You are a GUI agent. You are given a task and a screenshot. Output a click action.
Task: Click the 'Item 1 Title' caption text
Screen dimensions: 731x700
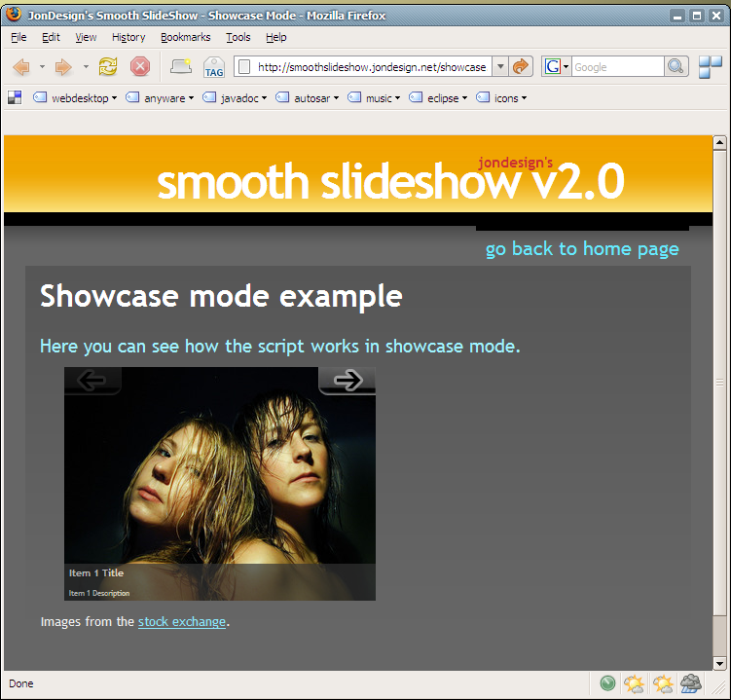pos(96,573)
